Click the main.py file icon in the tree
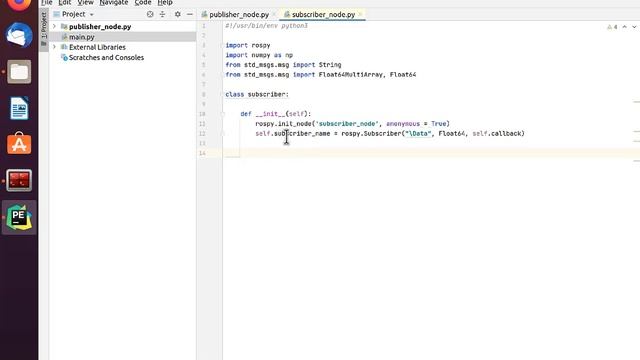 coord(64,37)
